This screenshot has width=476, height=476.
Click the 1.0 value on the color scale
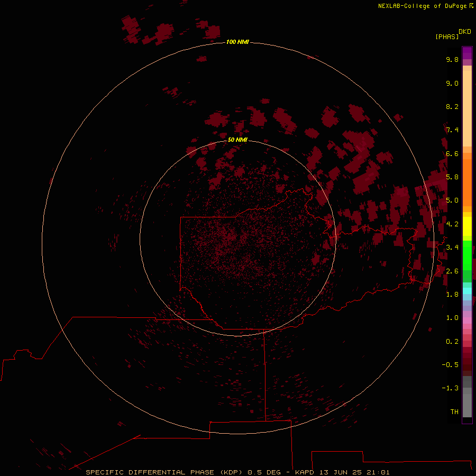tap(452, 318)
